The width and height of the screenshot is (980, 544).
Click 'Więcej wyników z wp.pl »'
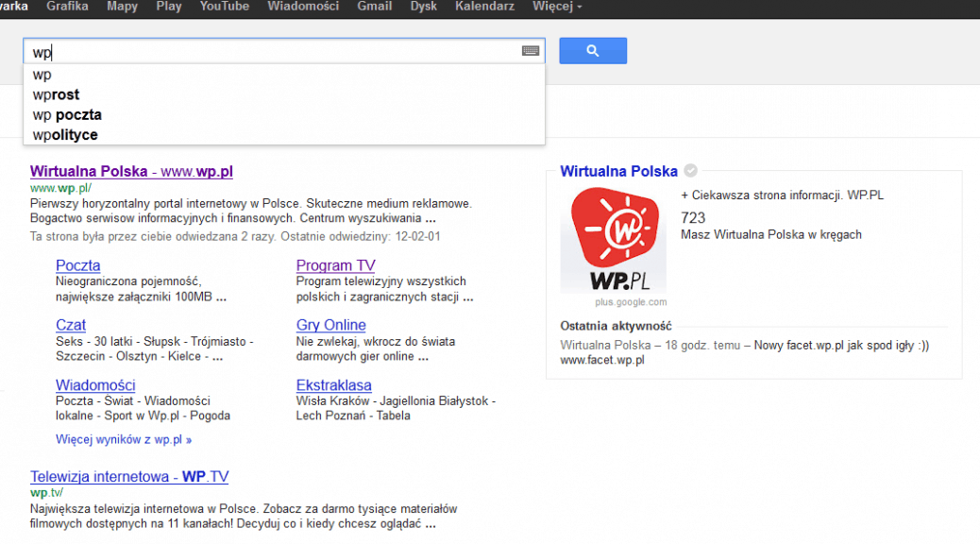point(124,439)
